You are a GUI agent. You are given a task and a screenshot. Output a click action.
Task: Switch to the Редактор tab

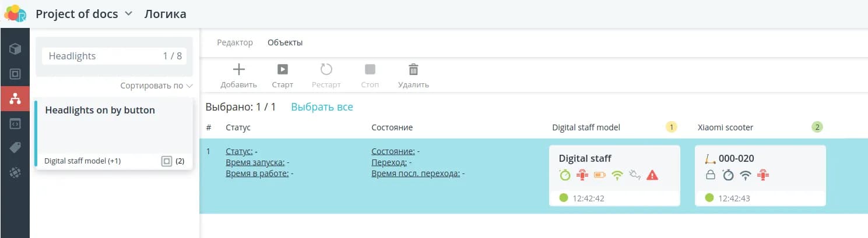235,42
